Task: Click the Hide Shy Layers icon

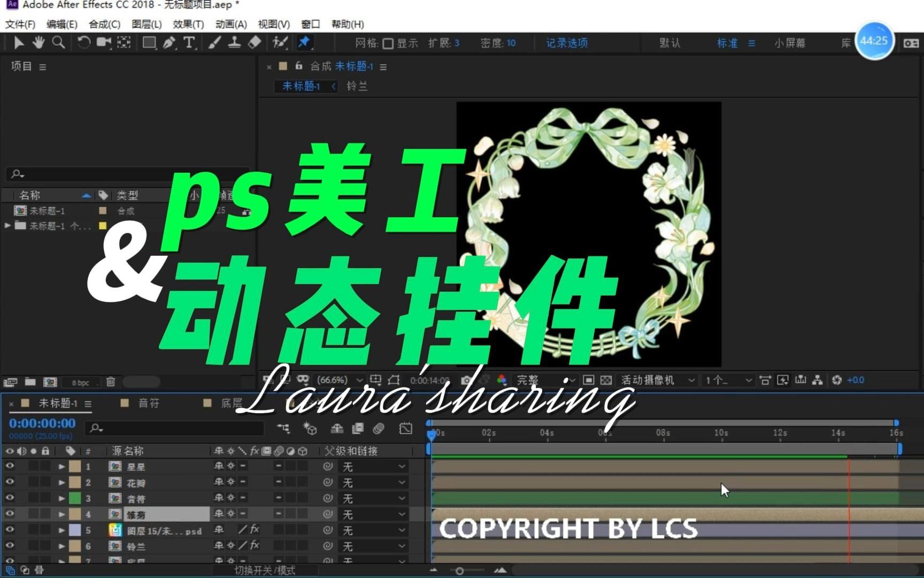Action: [x=337, y=428]
